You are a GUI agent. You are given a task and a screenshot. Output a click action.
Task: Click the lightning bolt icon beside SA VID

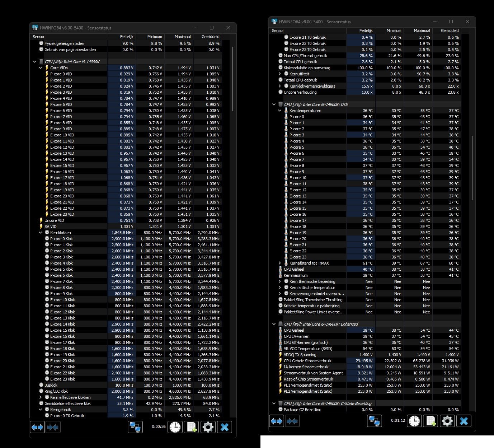(41, 227)
